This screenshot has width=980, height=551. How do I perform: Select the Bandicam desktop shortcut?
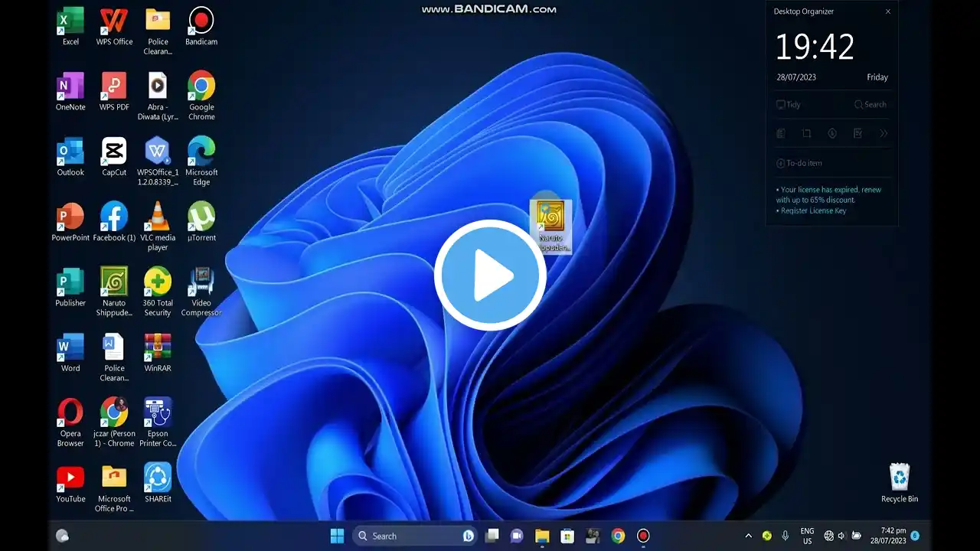(x=201, y=27)
